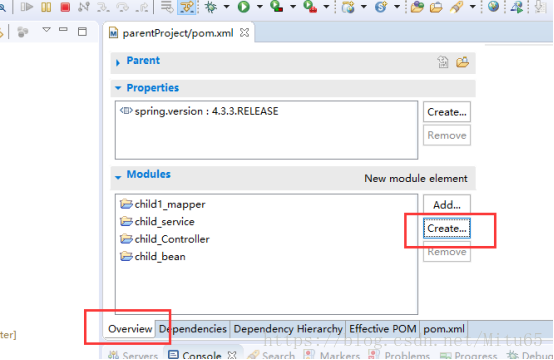Open the Search view tab

pos(271,355)
